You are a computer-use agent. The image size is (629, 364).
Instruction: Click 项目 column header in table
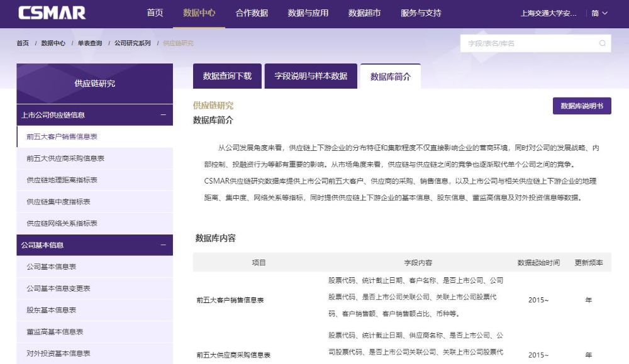[259, 263]
